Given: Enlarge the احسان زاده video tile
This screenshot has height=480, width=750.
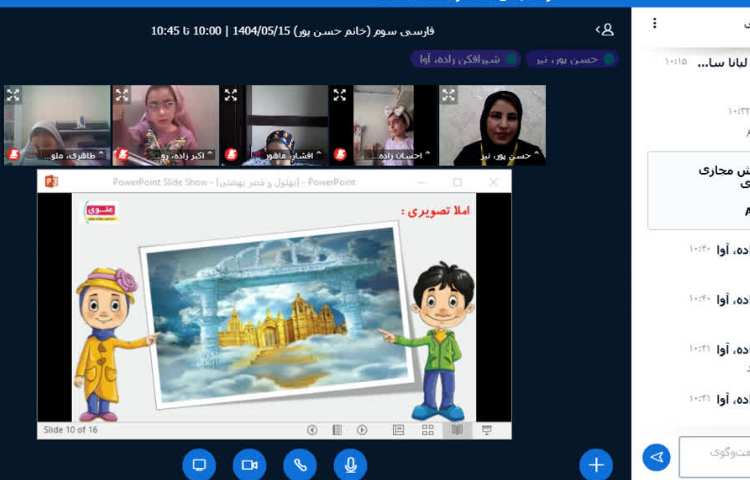Looking at the screenshot, I should (x=340, y=95).
